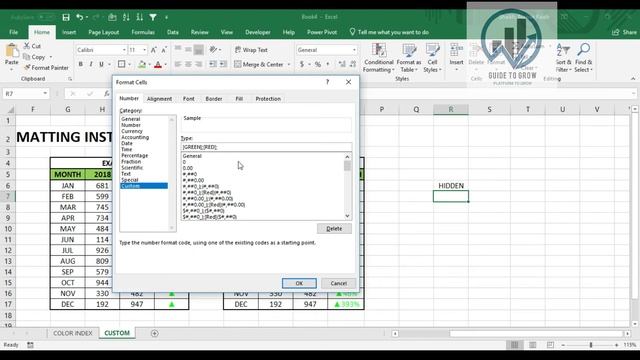This screenshot has width=640, height=360.
Task: Open the Font Color dropdown arrow
Action: [x=165, y=64]
